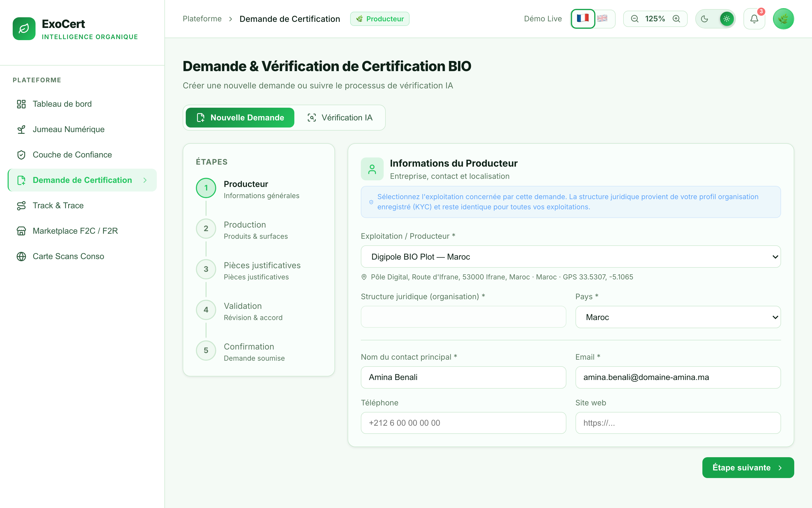Open Marketplace F2C / F2R page
Image resolution: width=812 pixels, height=508 pixels.
tap(82, 231)
